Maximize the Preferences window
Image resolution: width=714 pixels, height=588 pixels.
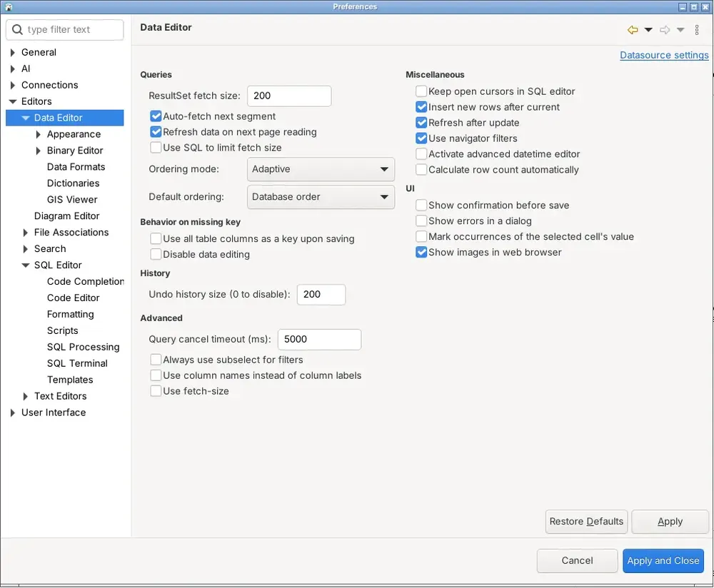click(694, 7)
